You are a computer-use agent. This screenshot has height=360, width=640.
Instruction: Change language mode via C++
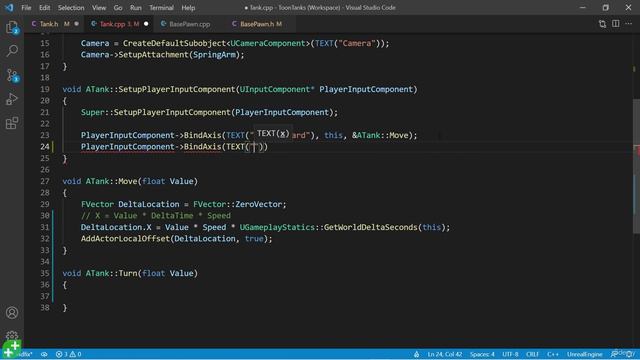pyautogui.click(x=553, y=354)
